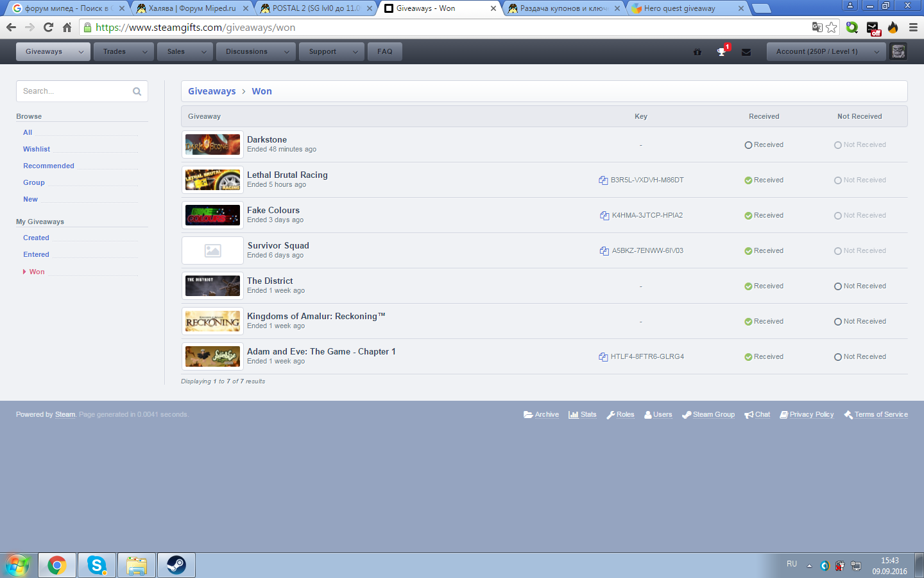
Task: Click the Windows Start button
Action: click(17, 565)
